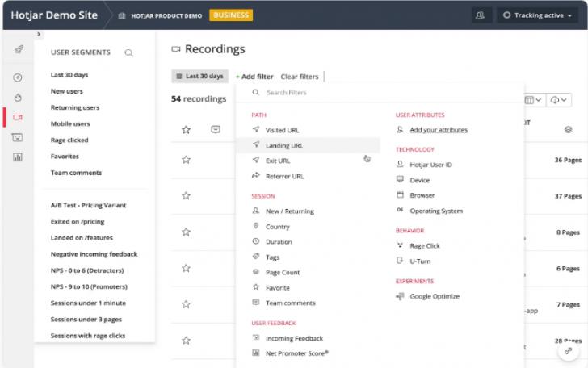The image size is (588, 368).
Task: Open the Rage clicked segment
Action: pyautogui.click(x=69, y=140)
